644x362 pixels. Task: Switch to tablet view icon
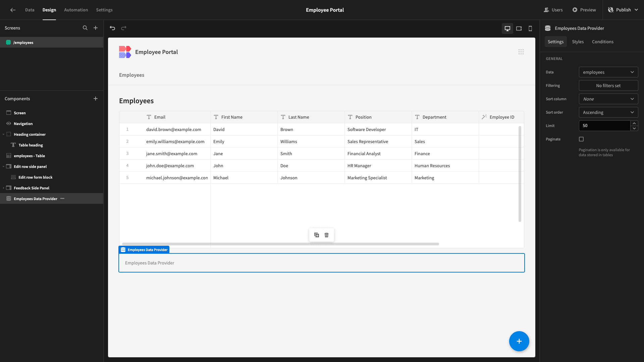pos(519,28)
